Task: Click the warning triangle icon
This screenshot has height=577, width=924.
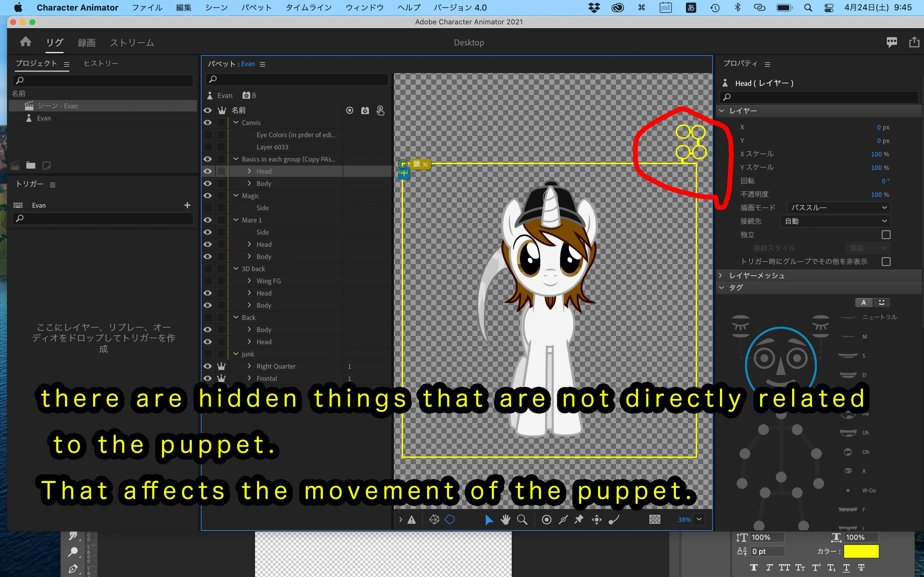Action: click(x=412, y=520)
